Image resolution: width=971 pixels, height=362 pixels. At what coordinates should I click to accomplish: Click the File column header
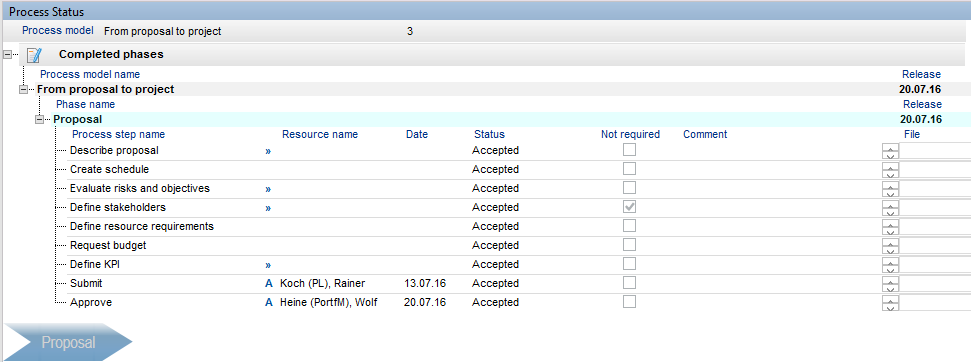(912, 134)
